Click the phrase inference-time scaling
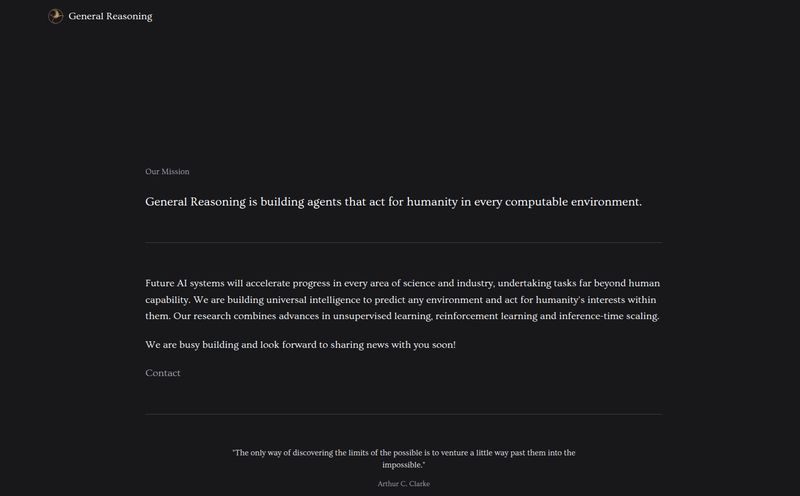 (x=609, y=316)
